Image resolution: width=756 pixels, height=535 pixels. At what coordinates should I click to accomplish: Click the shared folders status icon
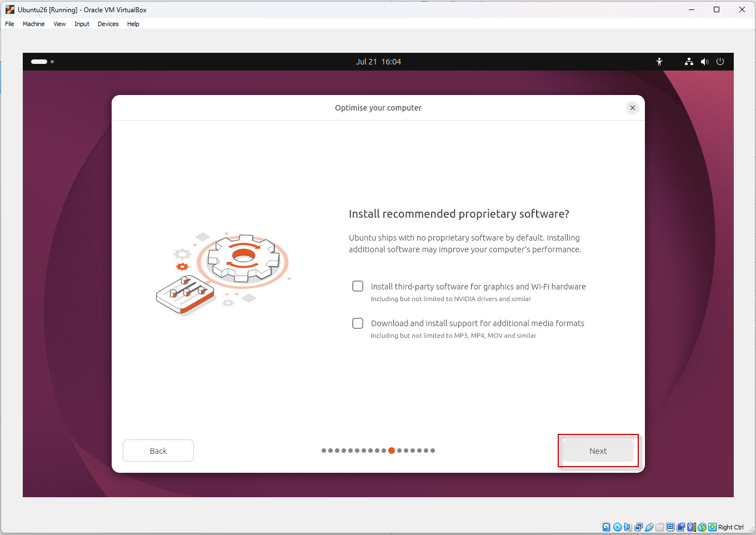pyautogui.click(x=659, y=527)
